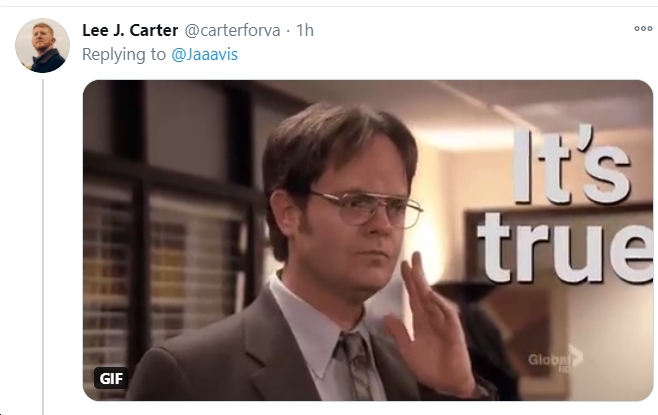This screenshot has height=415, width=658.
Task: Click Lee J. Carter's round profile avatar
Action: [42, 45]
